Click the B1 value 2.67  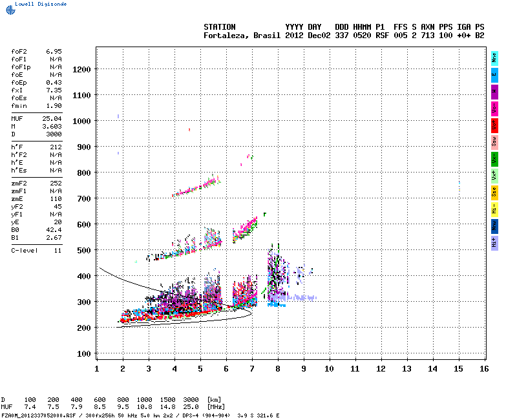[x=54, y=237]
